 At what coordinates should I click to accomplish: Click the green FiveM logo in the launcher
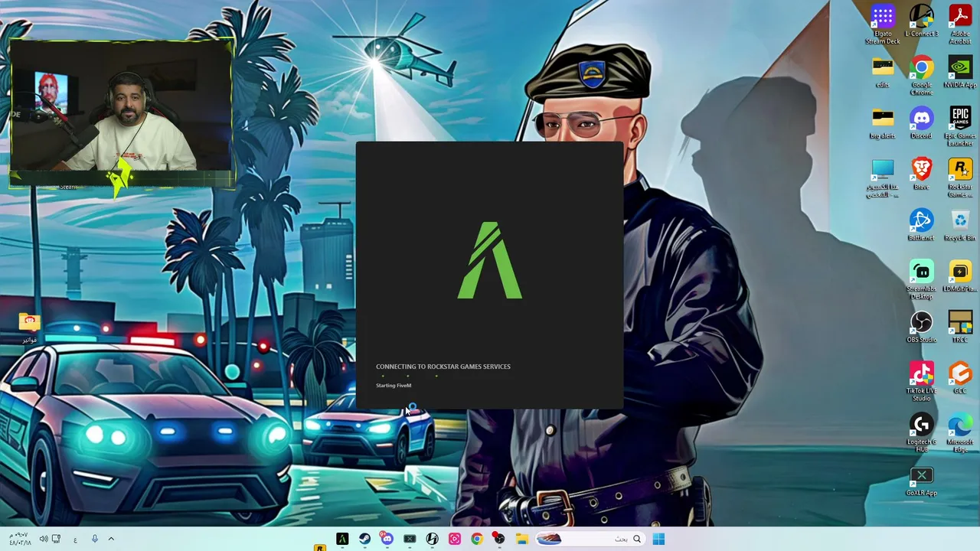coord(490,260)
